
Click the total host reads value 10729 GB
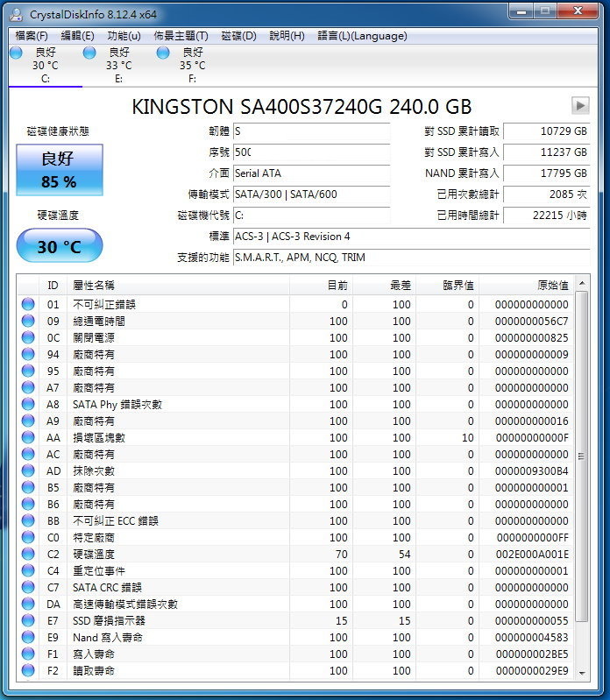point(547,131)
